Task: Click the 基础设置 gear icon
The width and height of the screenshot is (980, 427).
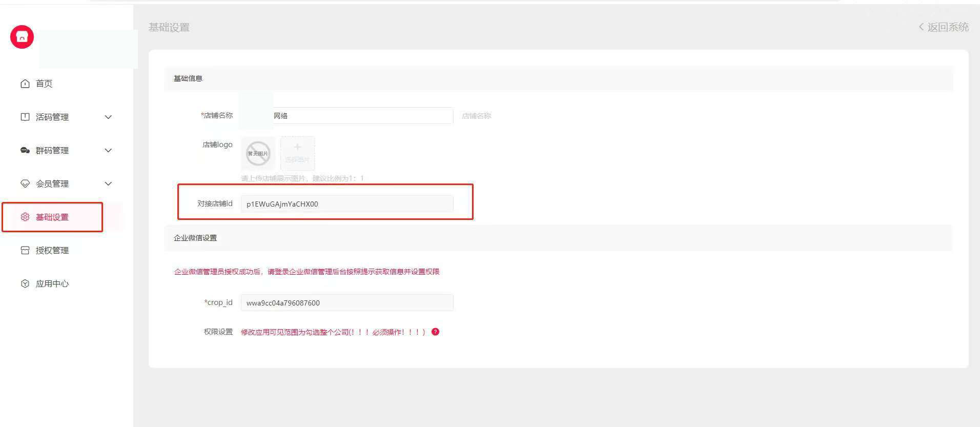Action: click(25, 217)
